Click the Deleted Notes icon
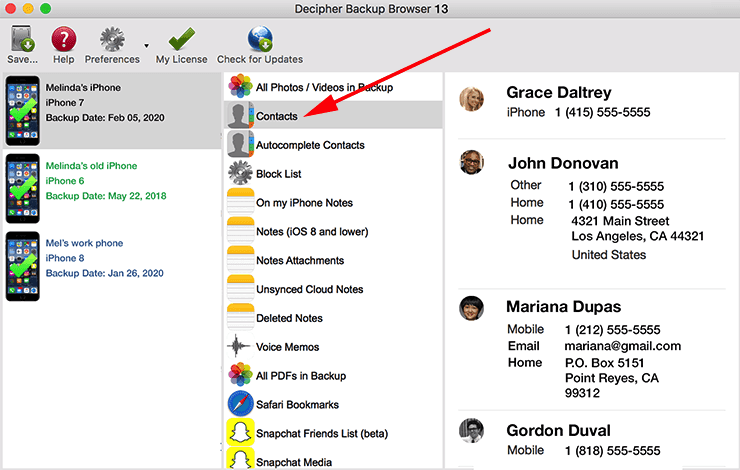740x470 pixels. [x=240, y=317]
